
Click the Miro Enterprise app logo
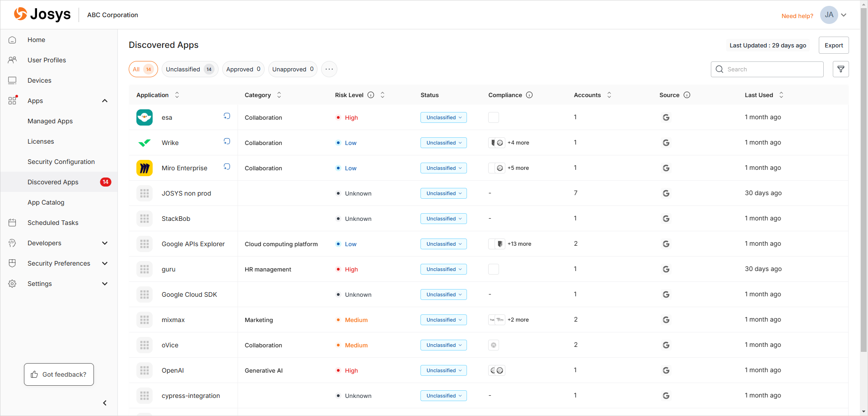point(145,168)
